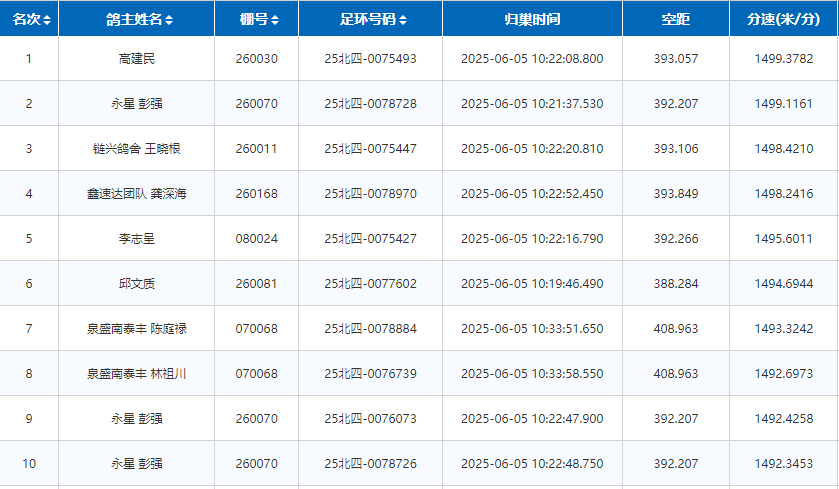Click owner name 高建民 in row 1
The image size is (839, 489).
pyautogui.click(x=136, y=59)
